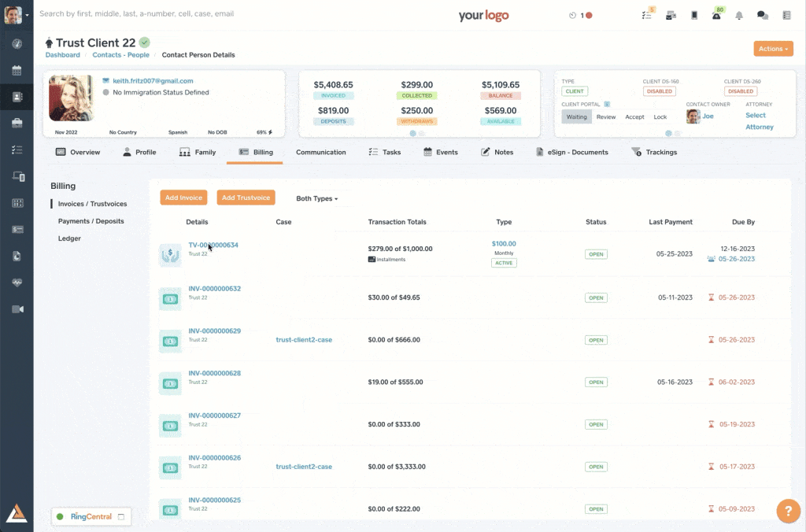Click the orange help question mark button
The height and width of the screenshot is (532, 806).
pyautogui.click(x=788, y=511)
